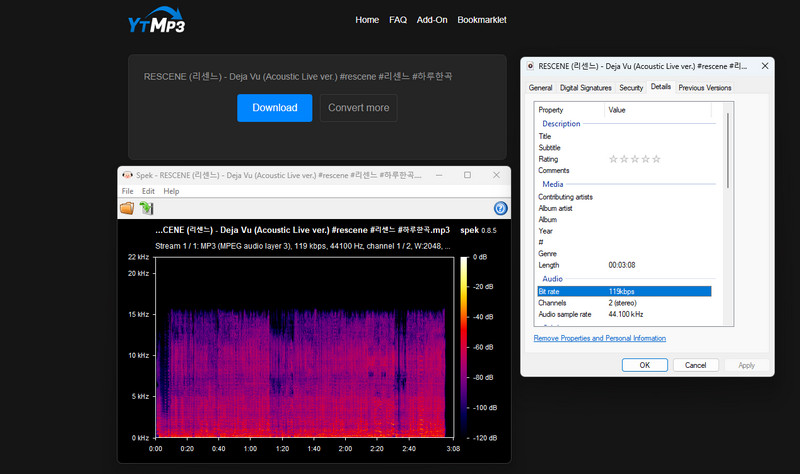Click the Properties details list scrollbar
Viewport: 800px width, 474px height.
[x=728, y=151]
